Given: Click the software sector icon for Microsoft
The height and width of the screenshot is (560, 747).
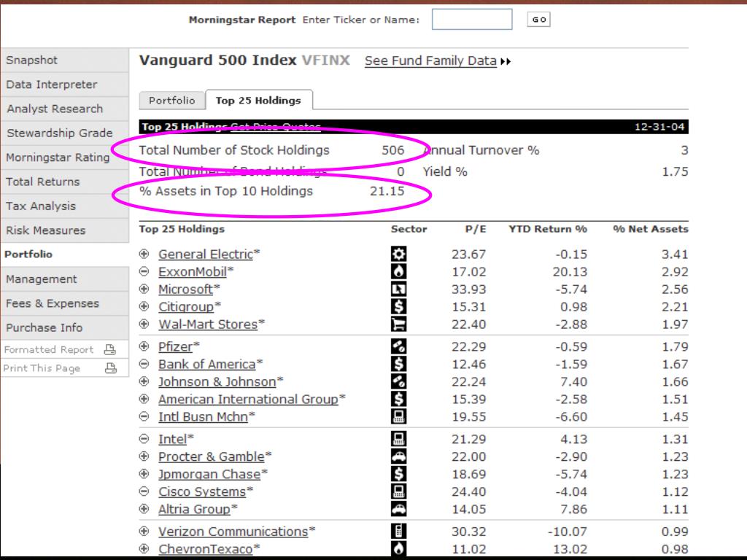Looking at the screenshot, I should click(x=399, y=289).
